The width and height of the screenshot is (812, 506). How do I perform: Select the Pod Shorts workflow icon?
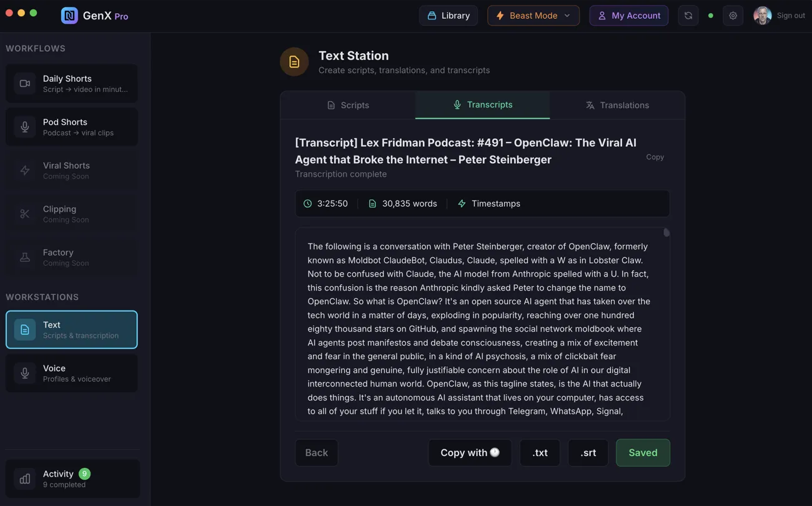(x=24, y=127)
